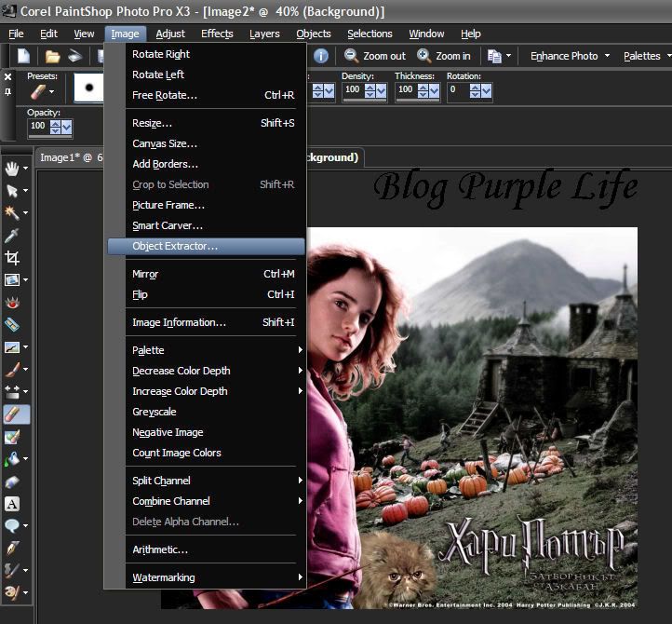Click the paste documents icon
This screenshot has height=624, width=672.
[494, 56]
